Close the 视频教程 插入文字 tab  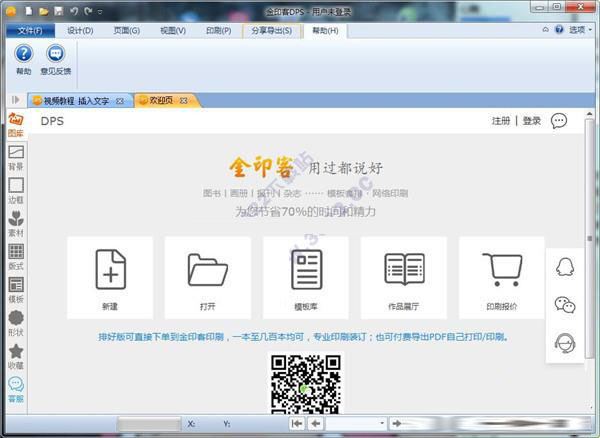(120, 101)
